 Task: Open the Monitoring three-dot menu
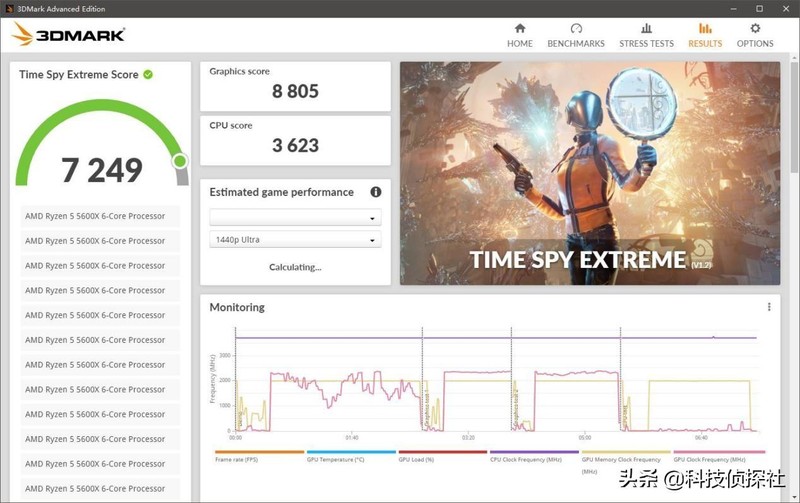pos(768,307)
